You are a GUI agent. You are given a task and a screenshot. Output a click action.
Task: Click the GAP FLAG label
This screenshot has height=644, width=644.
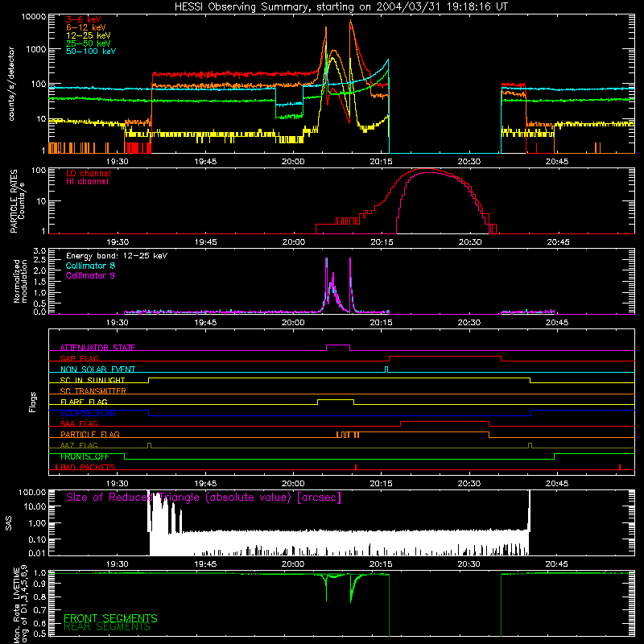[x=79, y=358]
